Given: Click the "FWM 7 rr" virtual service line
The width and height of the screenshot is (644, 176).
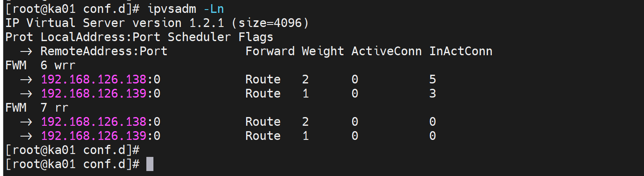Looking at the screenshot, I should (x=37, y=108).
